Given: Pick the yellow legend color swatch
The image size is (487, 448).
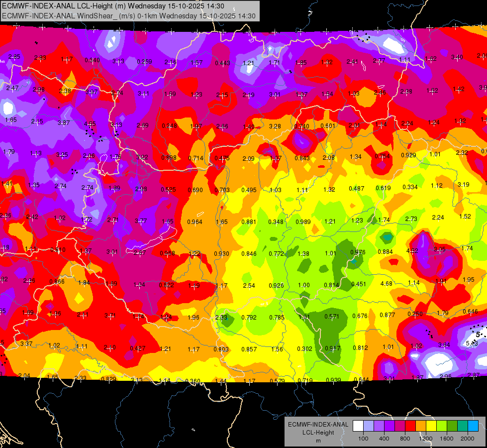Looking at the screenshot, I should 431,426.
